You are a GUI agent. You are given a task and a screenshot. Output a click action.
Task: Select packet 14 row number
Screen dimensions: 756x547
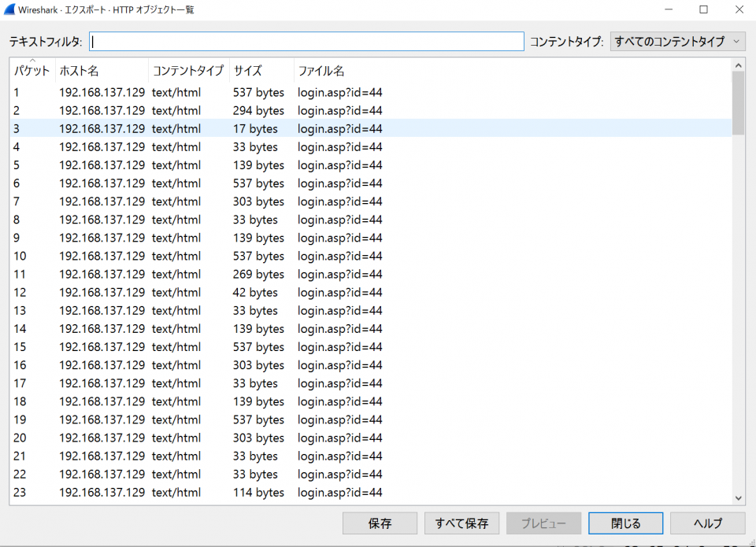coord(20,329)
